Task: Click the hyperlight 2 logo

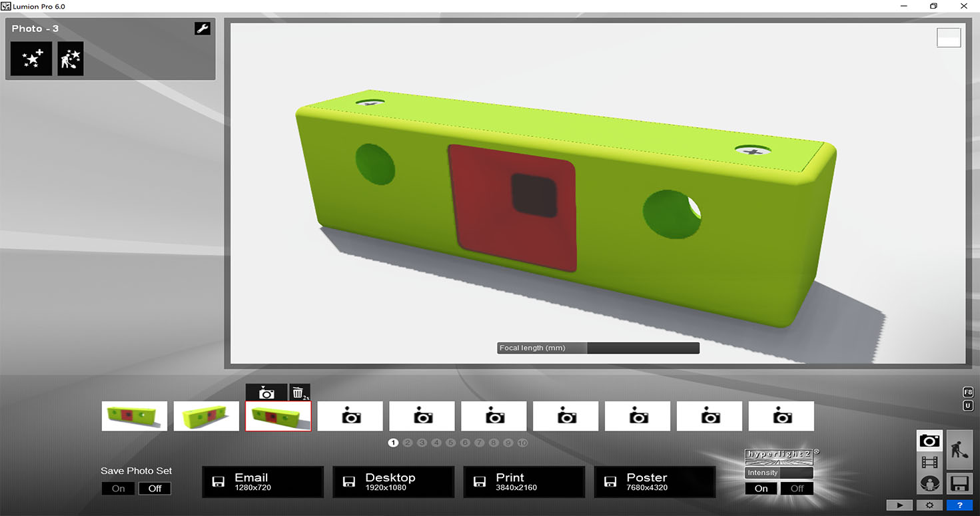Action: click(x=779, y=457)
